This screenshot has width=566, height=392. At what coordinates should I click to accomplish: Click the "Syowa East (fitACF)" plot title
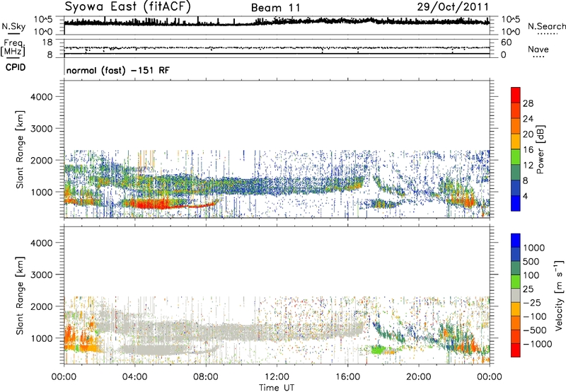128,7
